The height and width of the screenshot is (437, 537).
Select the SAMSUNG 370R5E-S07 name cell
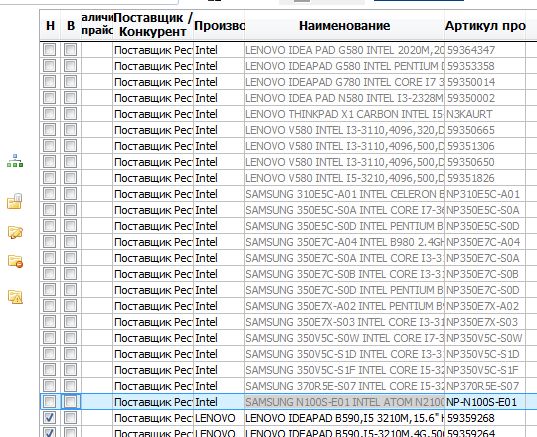tap(345, 386)
